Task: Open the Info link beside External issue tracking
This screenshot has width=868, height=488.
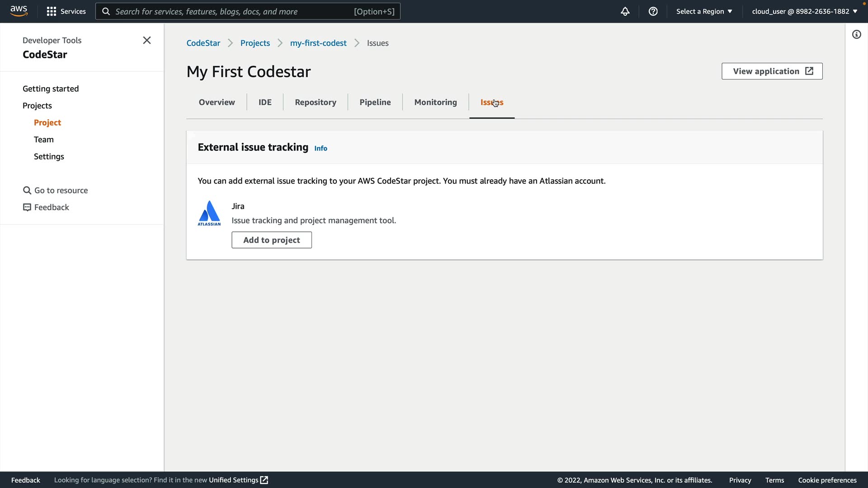Action: (321, 148)
